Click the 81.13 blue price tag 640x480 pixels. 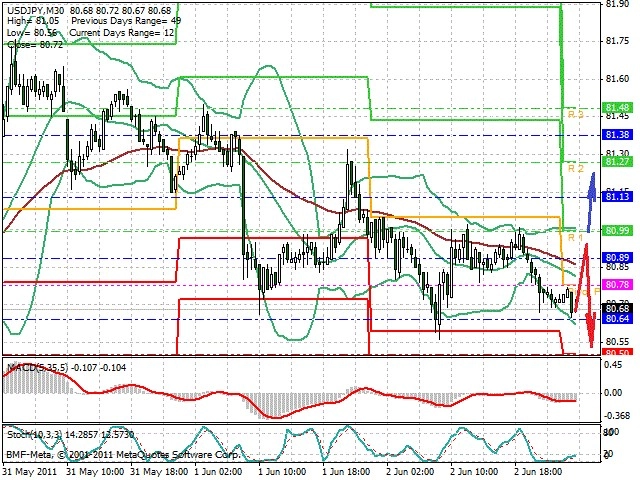coord(617,197)
